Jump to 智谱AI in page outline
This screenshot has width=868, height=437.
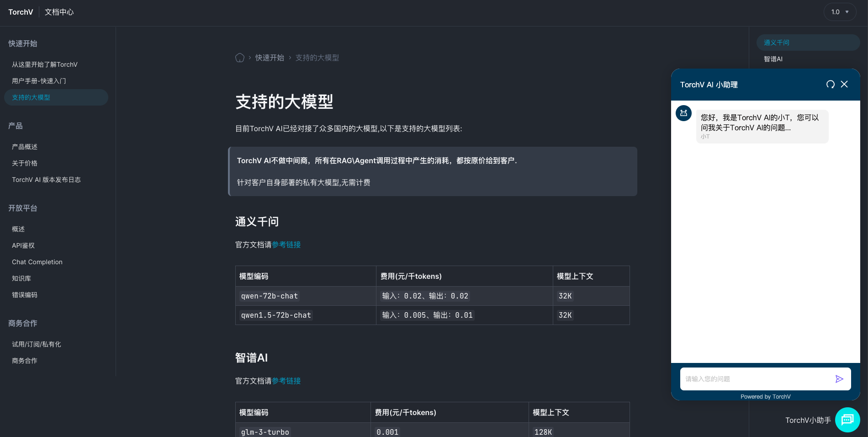(773, 59)
